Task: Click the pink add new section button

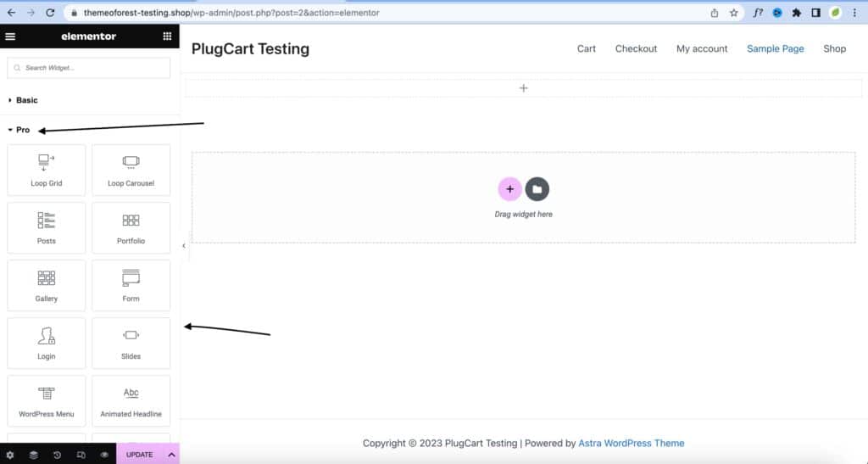Action: point(509,189)
